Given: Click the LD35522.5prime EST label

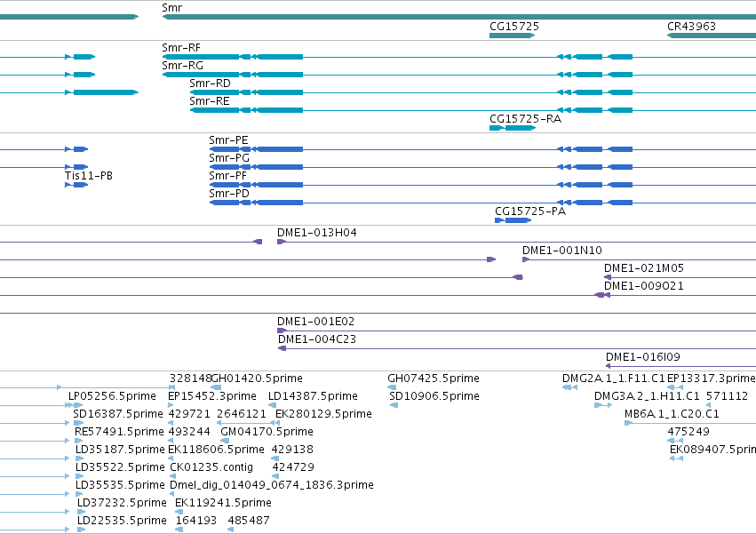Looking at the screenshot, I should (120, 468).
